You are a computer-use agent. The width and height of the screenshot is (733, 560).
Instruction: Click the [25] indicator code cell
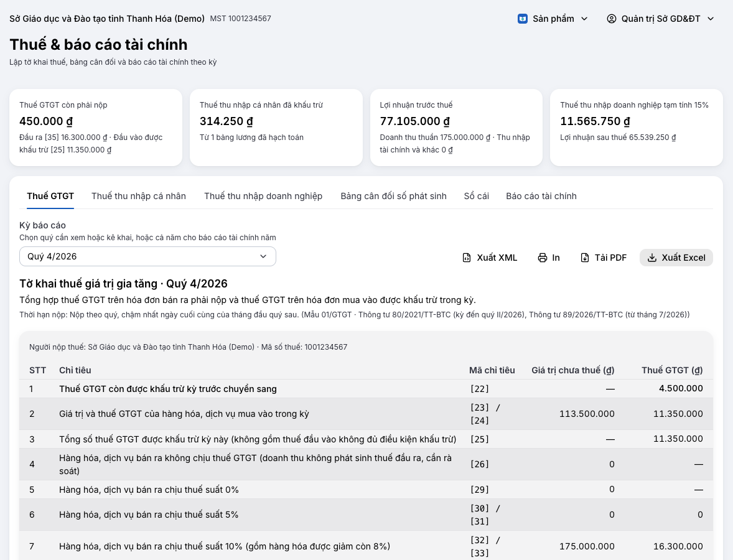pos(480,439)
